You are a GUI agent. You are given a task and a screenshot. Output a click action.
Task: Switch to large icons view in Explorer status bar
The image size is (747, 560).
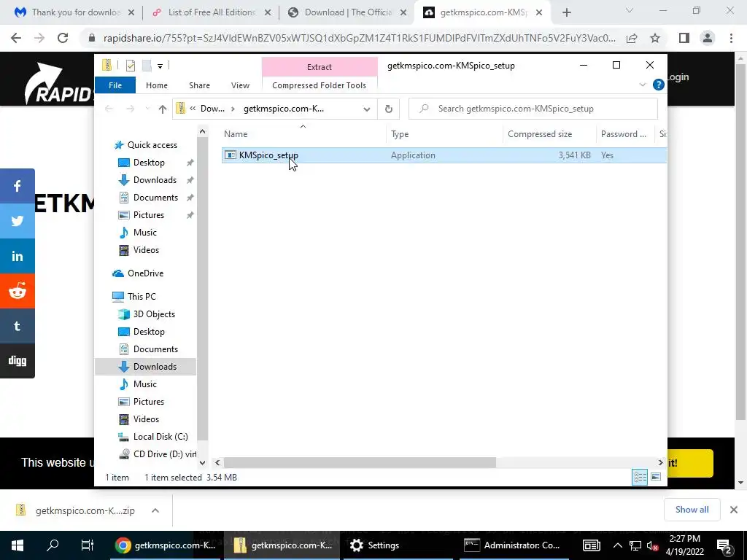[x=656, y=477]
